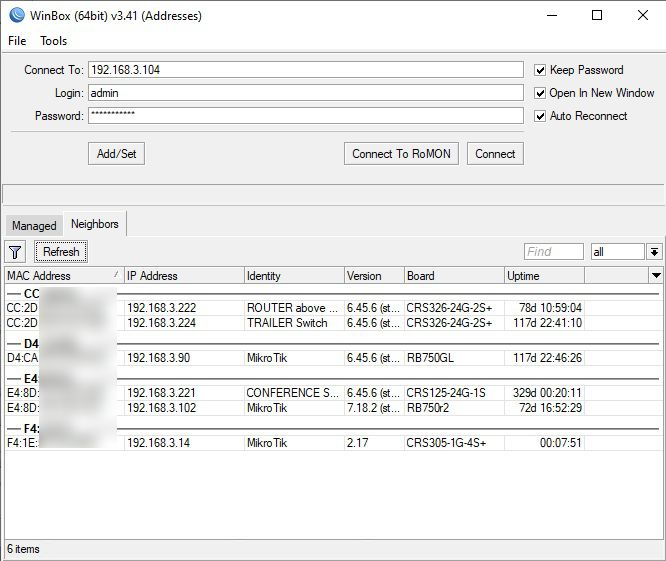The width and height of the screenshot is (666, 561).
Task: Close the WinBox window
Action: tap(643, 15)
